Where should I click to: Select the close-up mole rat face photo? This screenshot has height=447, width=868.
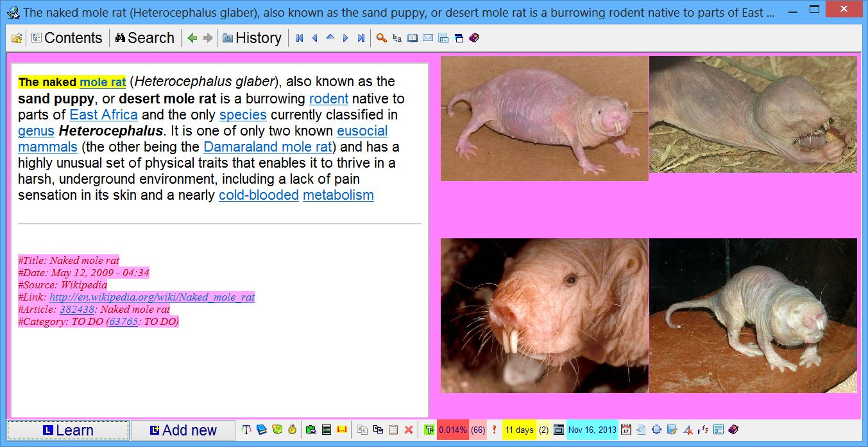point(544,315)
